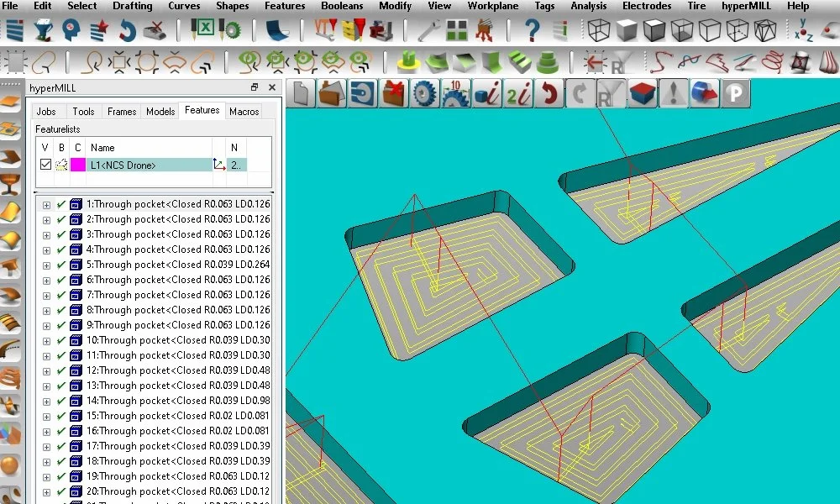Click the golden goblet icon in left sidebar
This screenshot has height=504, width=840.
10,186
